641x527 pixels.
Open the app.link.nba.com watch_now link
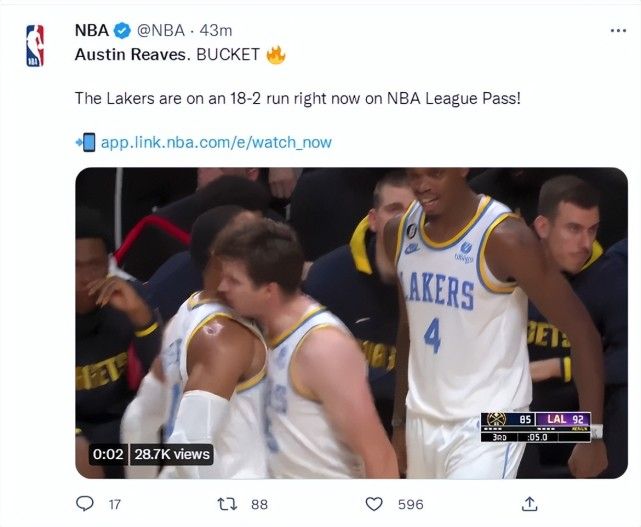pos(216,142)
